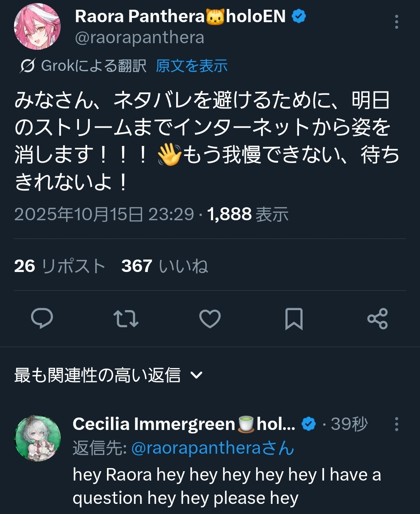Open Cecilia's reply text
The image size is (420, 514).
pos(226,486)
